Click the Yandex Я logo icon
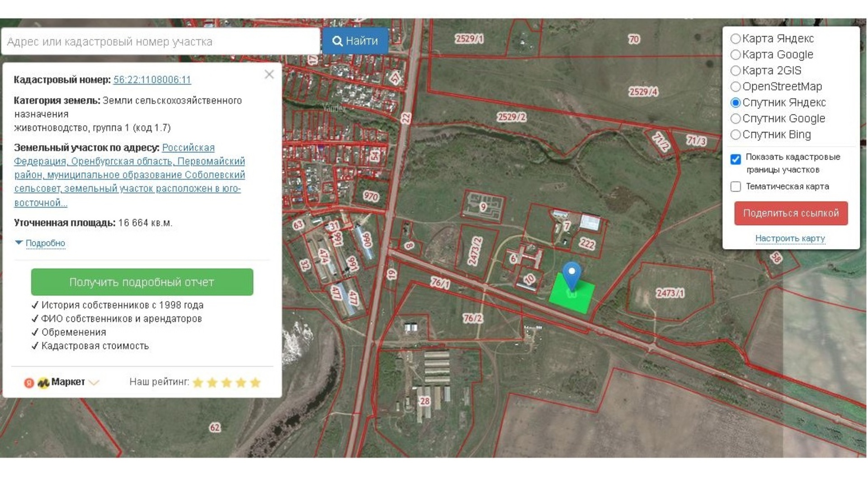This screenshot has height=481, width=868. point(28,382)
